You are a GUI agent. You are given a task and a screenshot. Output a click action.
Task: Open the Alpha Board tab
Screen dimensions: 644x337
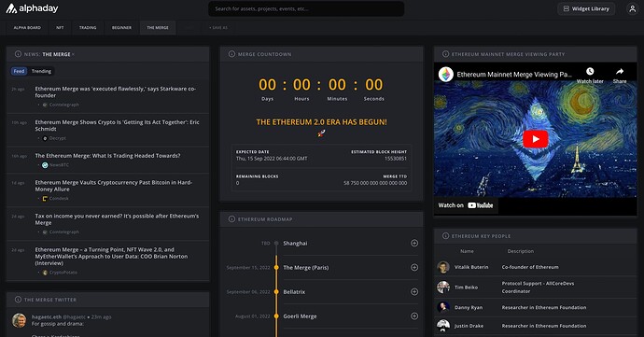click(27, 27)
